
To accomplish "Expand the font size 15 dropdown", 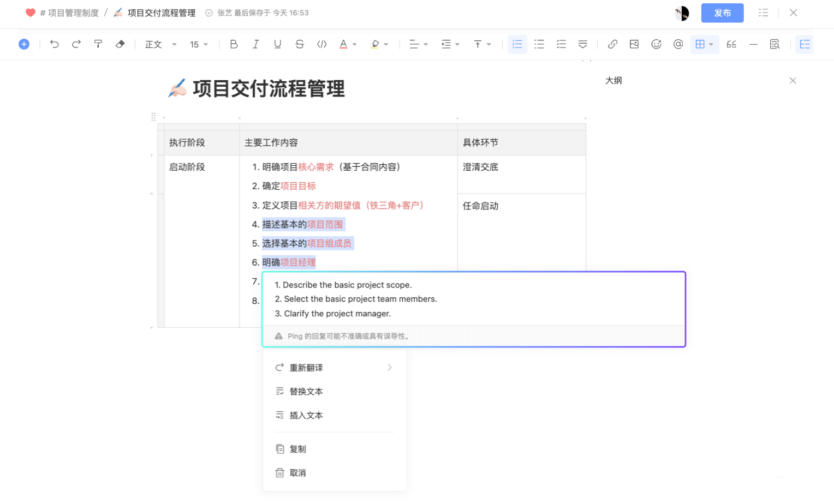I will click(x=199, y=44).
